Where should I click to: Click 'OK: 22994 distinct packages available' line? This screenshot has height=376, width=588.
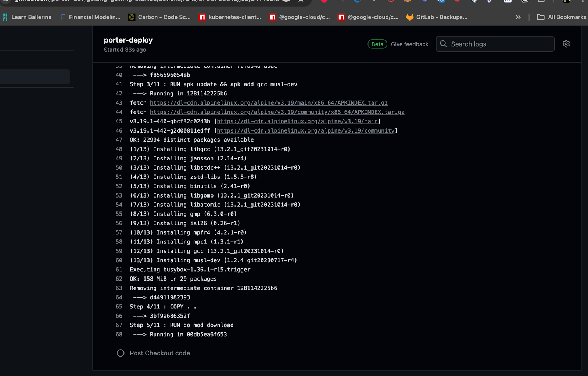coord(191,140)
